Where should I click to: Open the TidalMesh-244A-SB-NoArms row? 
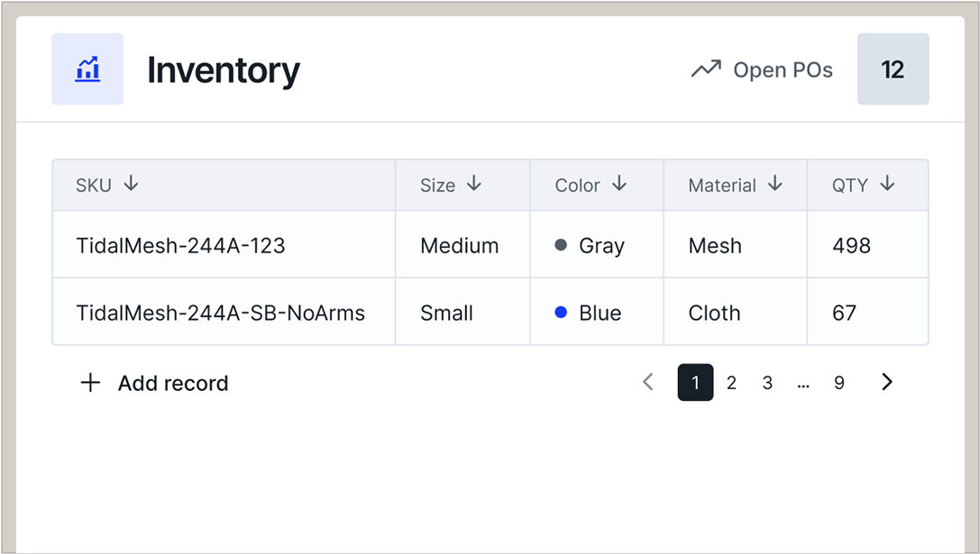220,313
